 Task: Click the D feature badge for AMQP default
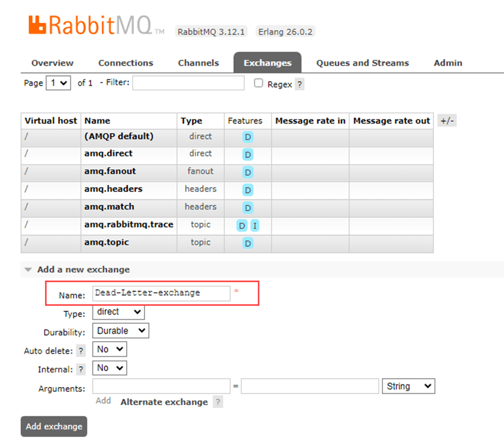[248, 137]
